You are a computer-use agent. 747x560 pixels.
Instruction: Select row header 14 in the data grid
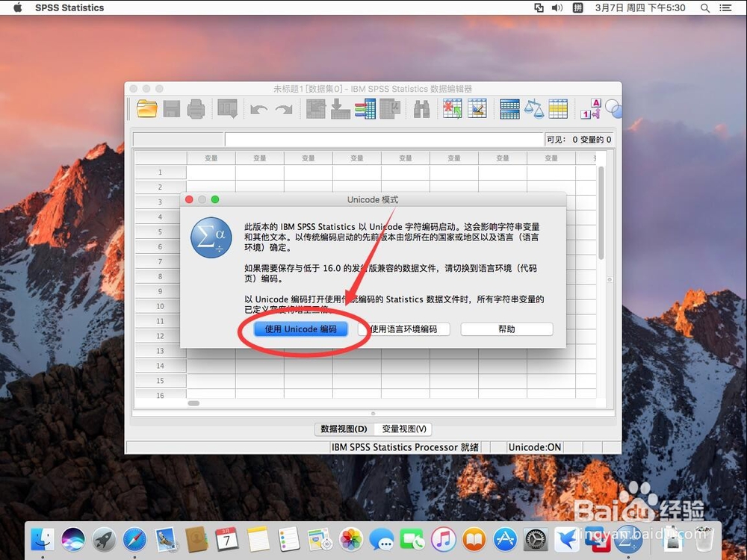[160, 366]
